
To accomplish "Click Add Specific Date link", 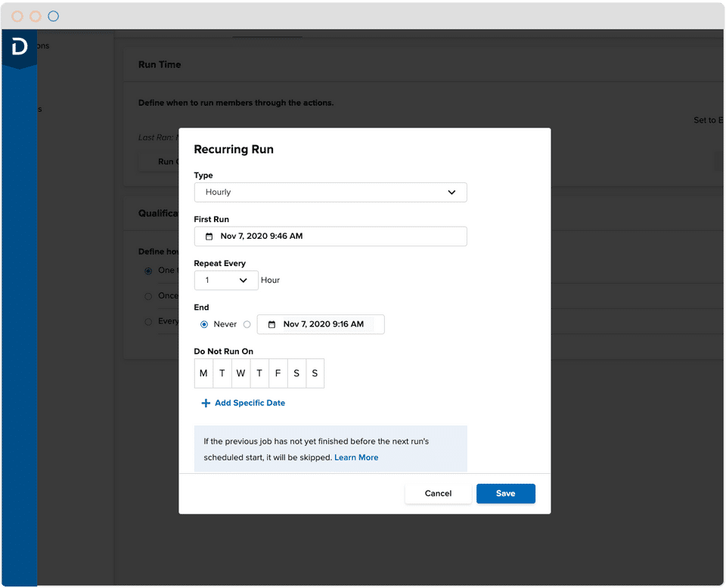I will (x=250, y=403).
